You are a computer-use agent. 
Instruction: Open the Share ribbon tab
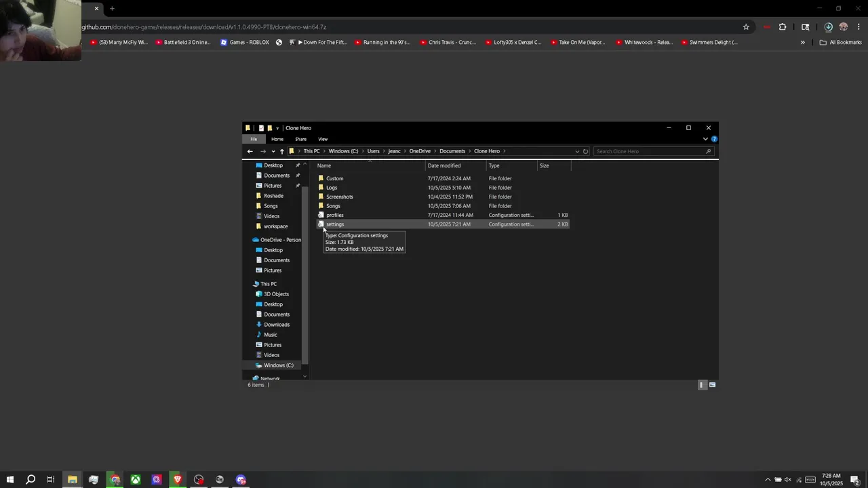tap(300, 139)
